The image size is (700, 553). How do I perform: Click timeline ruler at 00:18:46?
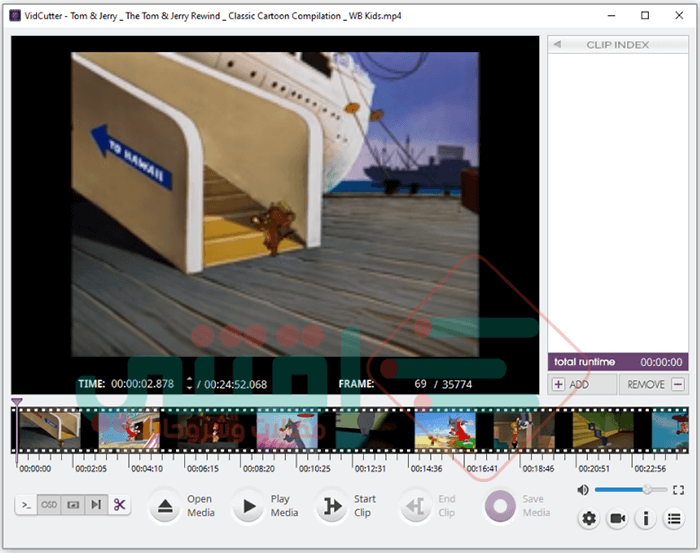coord(538,469)
